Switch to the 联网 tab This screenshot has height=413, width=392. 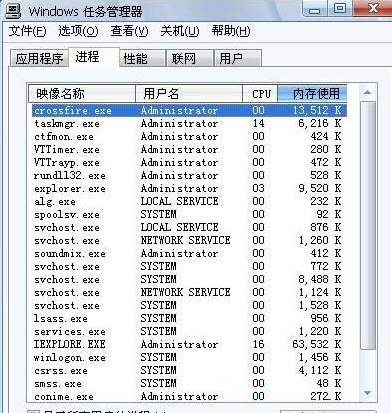(190, 58)
